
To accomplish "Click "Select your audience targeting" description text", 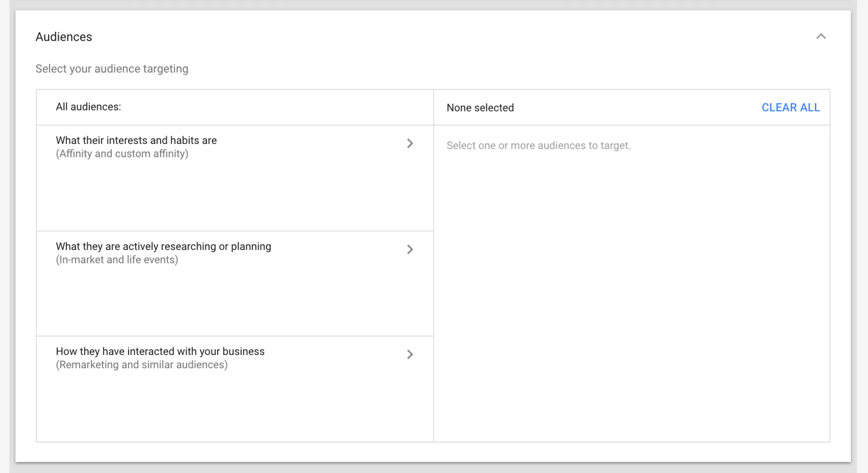I will [x=112, y=69].
